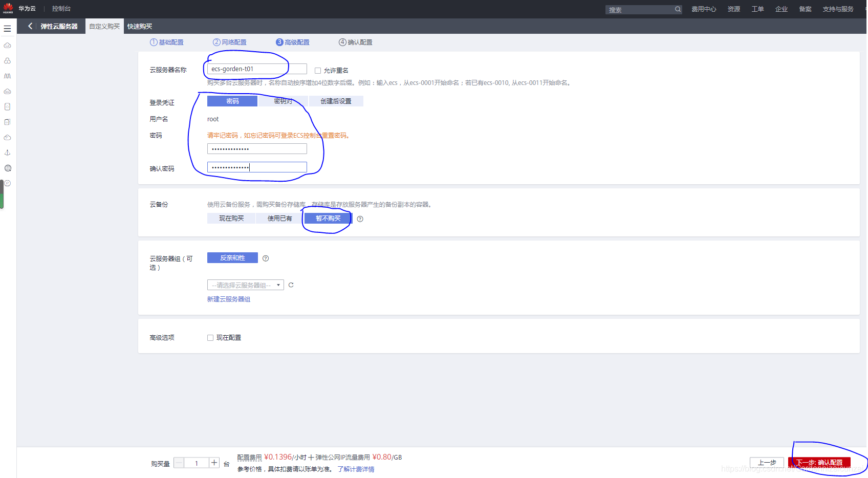Open the first cloud sidebar icon
Viewport: 868px width, 478px height.
click(8, 46)
